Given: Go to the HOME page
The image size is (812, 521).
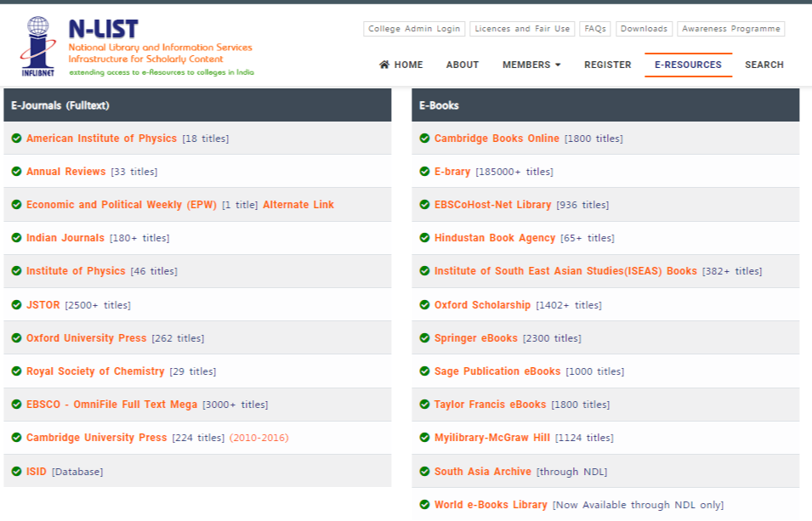Looking at the screenshot, I should tap(400, 65).
